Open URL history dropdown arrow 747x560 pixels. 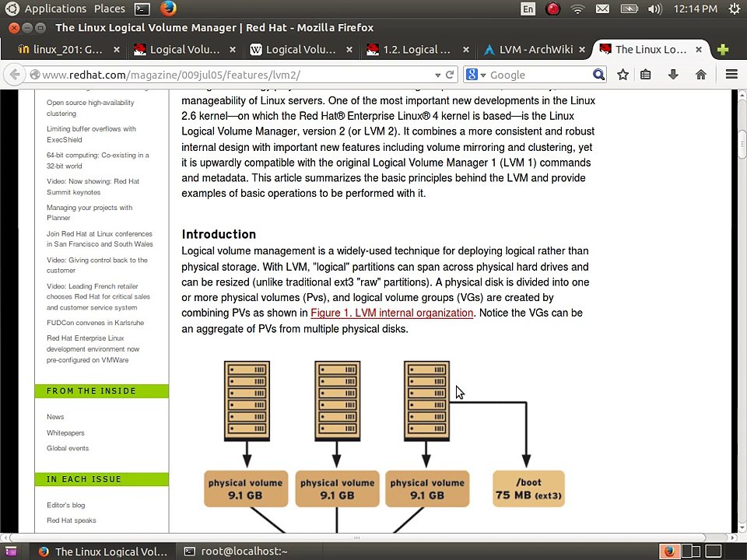click(x=438, y=75)
